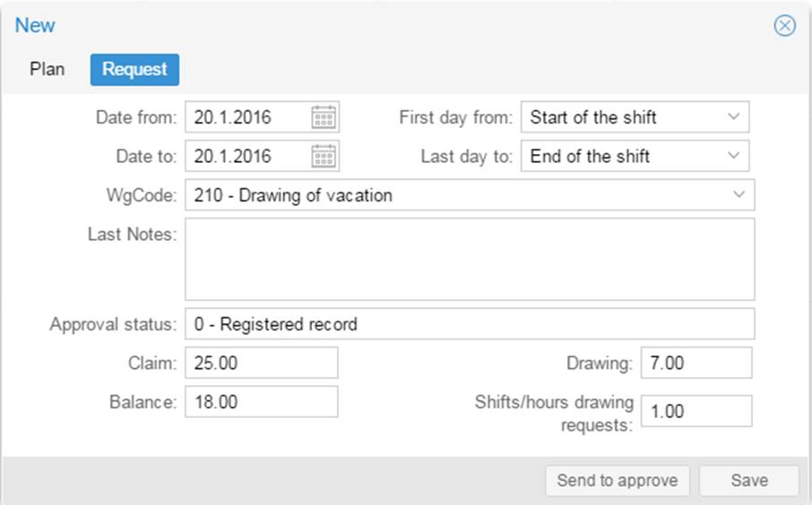Close the New dialog
The image size is (812, 505).
pos(784,25)
